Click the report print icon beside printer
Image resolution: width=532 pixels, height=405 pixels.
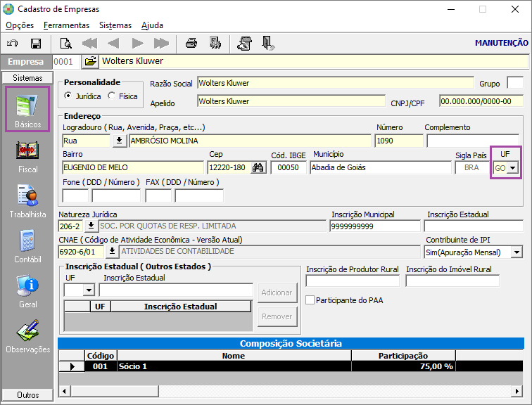pos(215,44)
